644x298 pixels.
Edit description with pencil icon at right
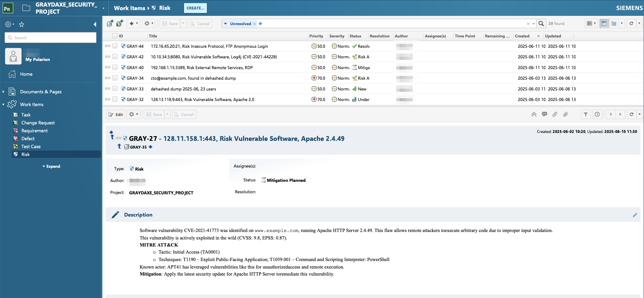point(635,215)
